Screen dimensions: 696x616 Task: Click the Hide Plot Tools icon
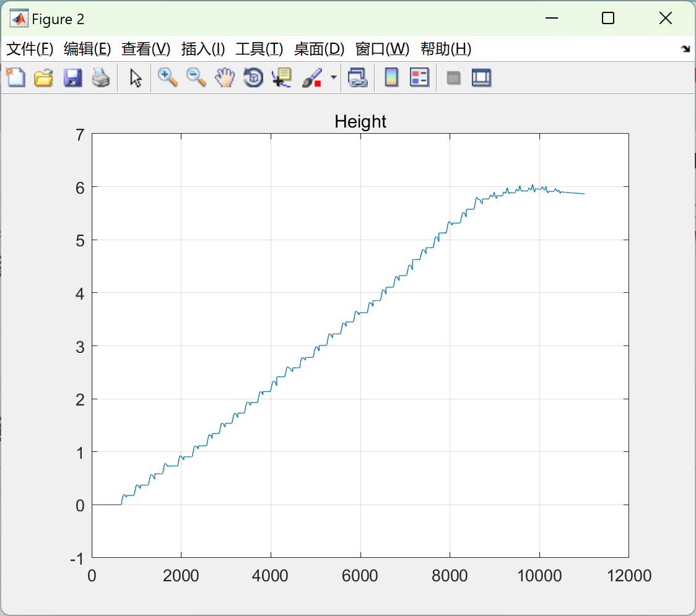(x=453, y=78)
